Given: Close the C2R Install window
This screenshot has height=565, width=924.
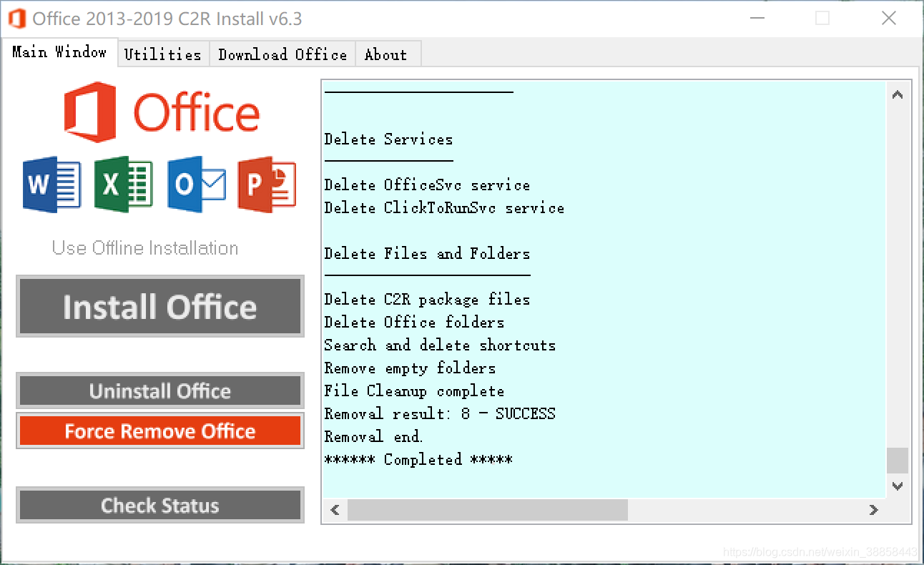Looking at the screenshot, I should click(889, 19).
